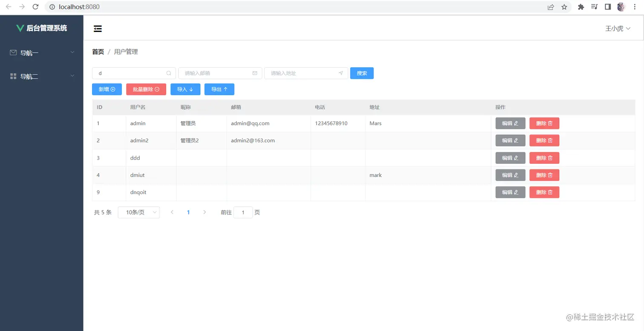
Task: Open the 王小虎 user dropdown
Action: point(618,29)
